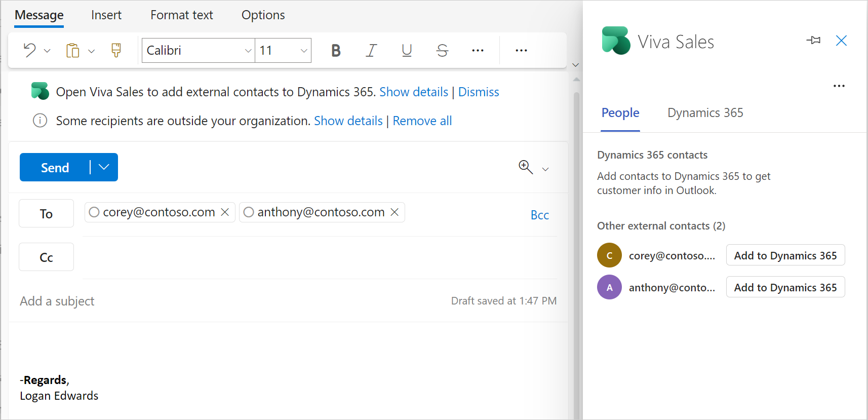Screen dimensions: 868x420
Task: Click Remove all external recipients
Action: click(422, 121)
